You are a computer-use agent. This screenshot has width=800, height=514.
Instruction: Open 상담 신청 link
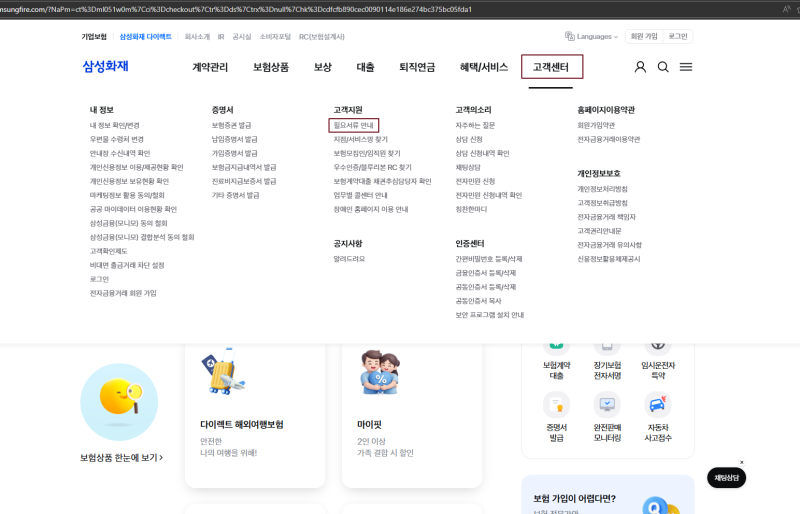pyautogui.click(x=468, y=139)
